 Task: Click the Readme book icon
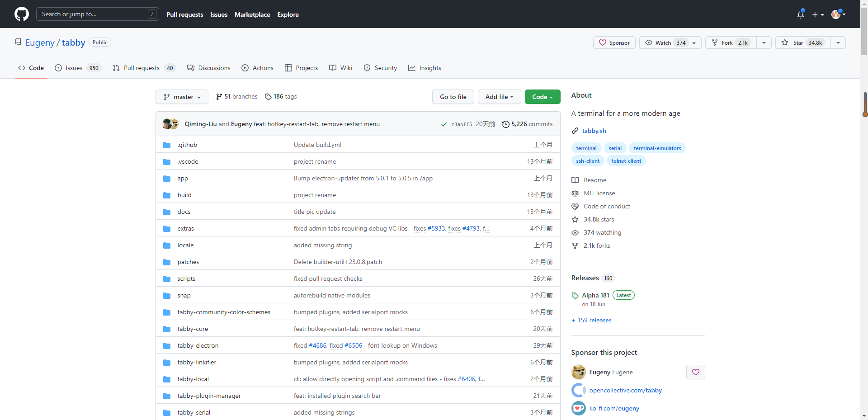(575, 180)
